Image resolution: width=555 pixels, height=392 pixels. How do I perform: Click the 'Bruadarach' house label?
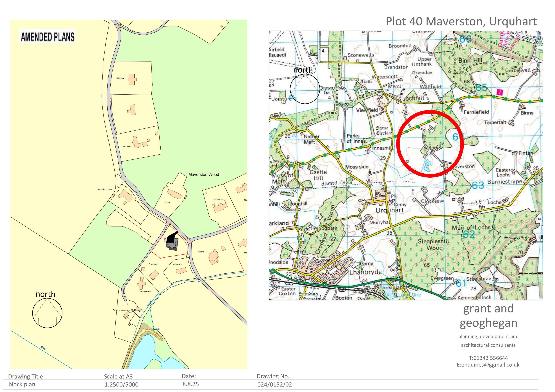[x=154, y=264]
